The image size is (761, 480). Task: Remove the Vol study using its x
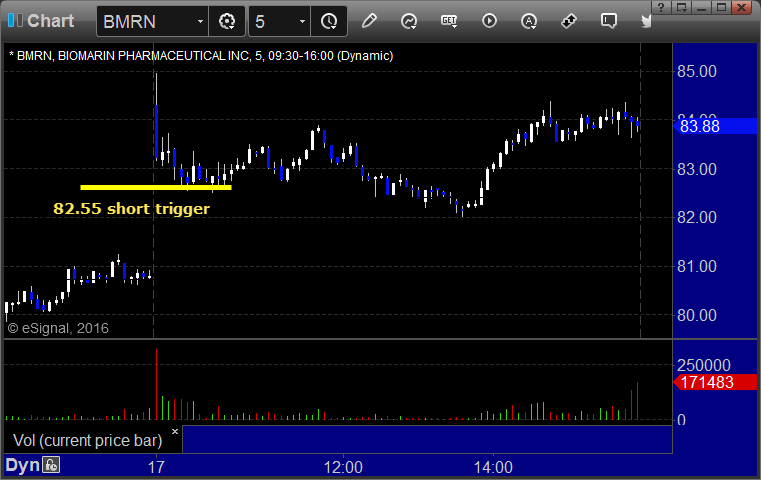tap(175, 431)
